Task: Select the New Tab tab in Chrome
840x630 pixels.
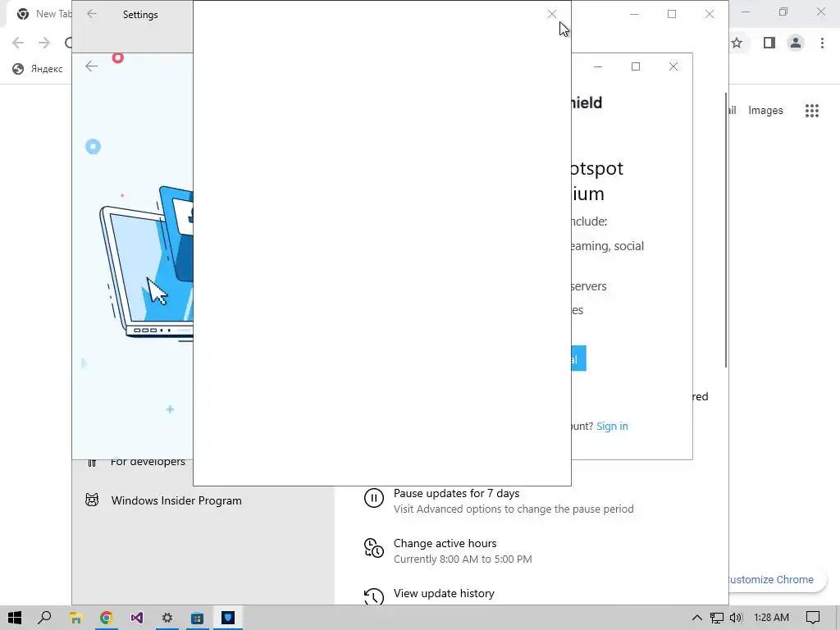Action: pyautogui.click(x=43, y=14)
